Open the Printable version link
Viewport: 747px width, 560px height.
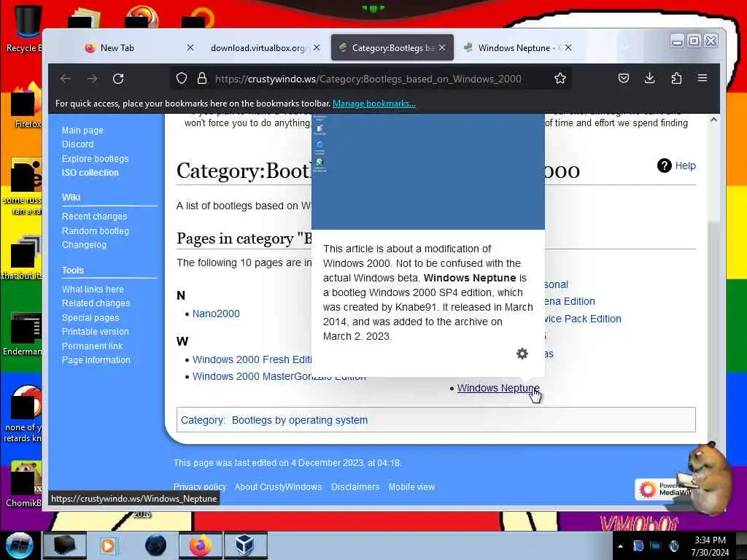coord(96,332)
